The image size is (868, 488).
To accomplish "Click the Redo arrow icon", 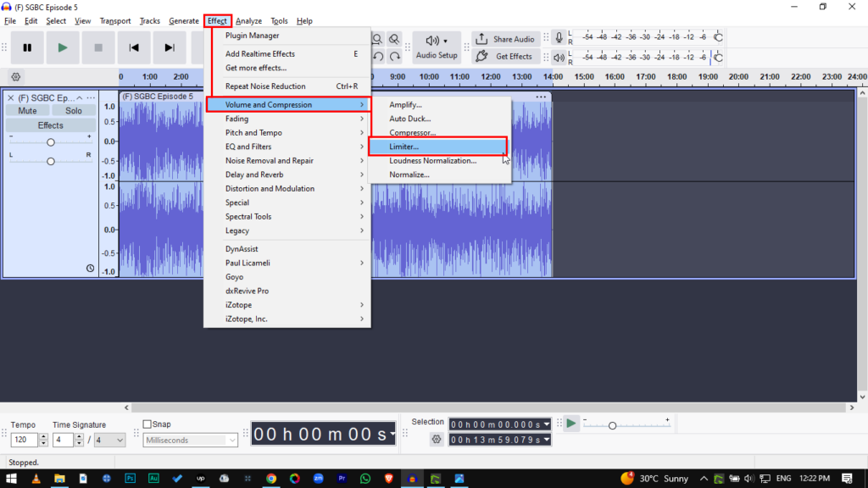I will [x=395, y=57].
